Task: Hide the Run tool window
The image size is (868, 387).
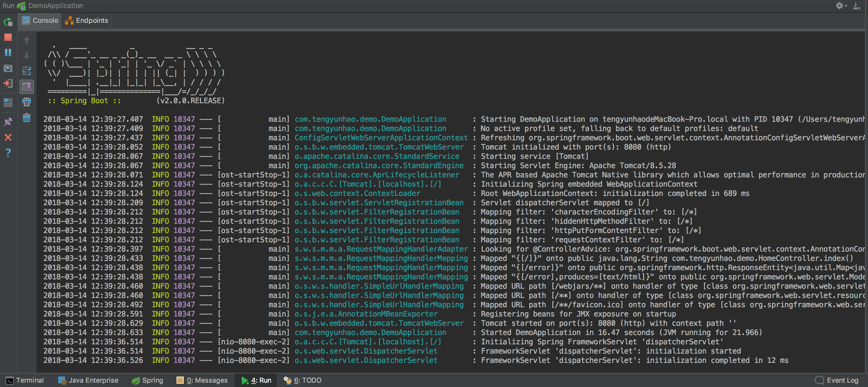Action: pos(856,6)
